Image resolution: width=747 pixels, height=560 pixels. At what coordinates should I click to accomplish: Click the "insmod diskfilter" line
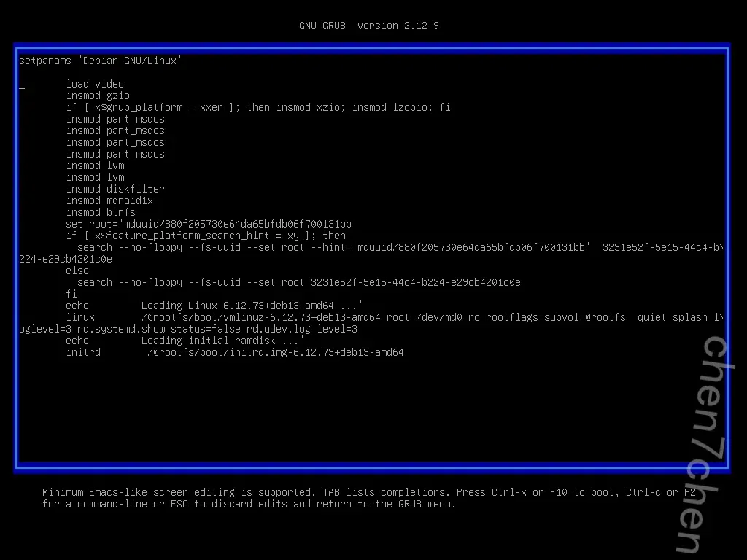tap(115, 189)
